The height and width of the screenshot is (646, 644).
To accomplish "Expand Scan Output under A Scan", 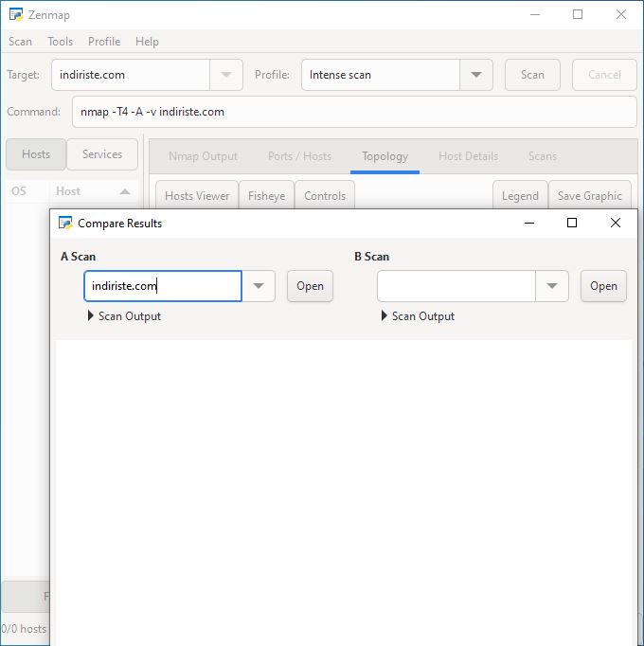I will click(124, 316).
